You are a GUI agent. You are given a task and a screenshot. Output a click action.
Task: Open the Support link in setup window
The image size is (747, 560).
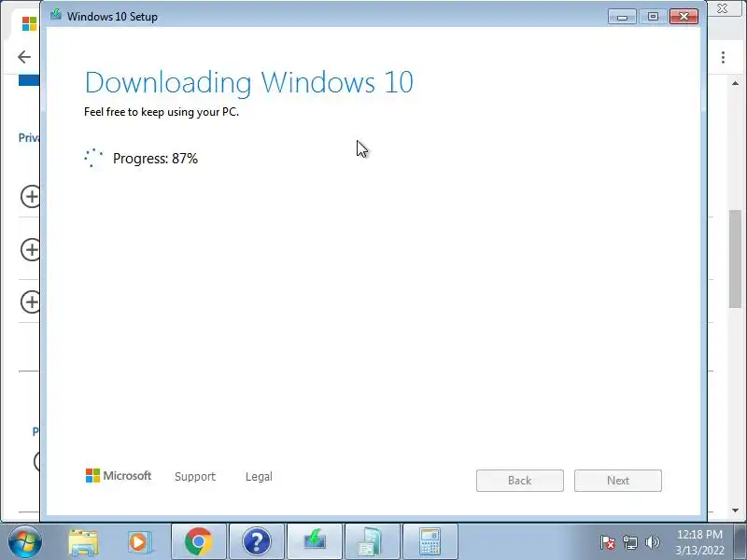(x=195, y=477)
